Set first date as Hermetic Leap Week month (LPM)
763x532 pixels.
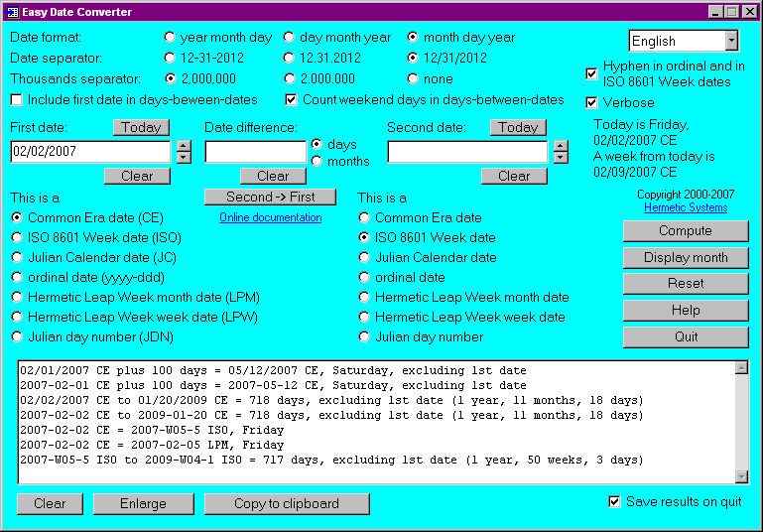pyautogui.click(x=17, y=297)
